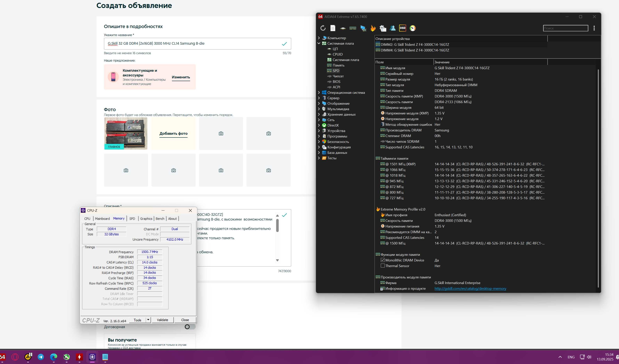Click the user silhouette icon in AIDA64 toolbar
This screenshot has height=364, width=619.
click(x=392, y=28)
